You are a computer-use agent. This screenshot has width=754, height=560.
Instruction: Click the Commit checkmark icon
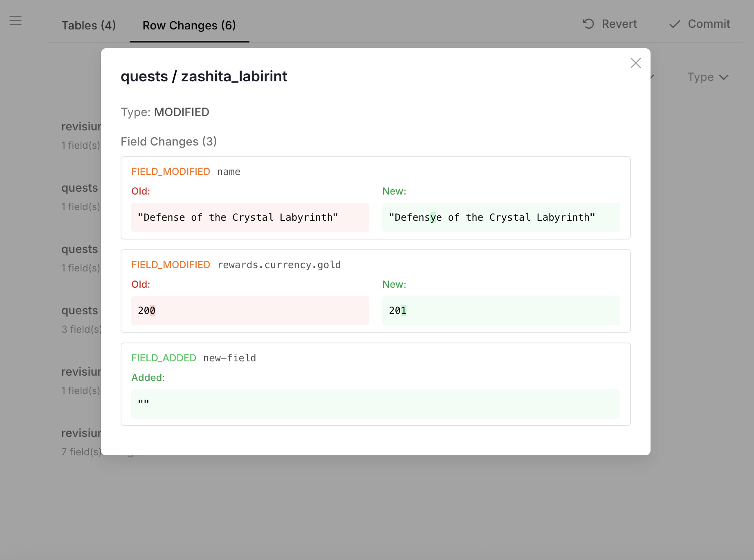click(x=673, y=24)
